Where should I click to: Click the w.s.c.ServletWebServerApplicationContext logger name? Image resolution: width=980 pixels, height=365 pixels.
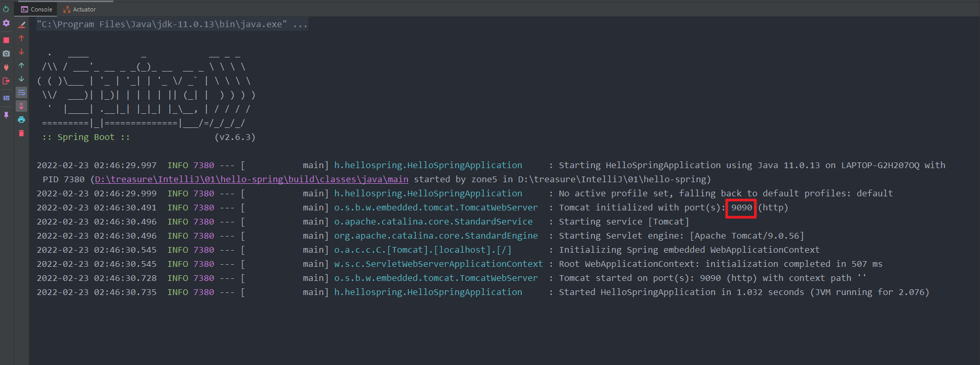point(439,264)
